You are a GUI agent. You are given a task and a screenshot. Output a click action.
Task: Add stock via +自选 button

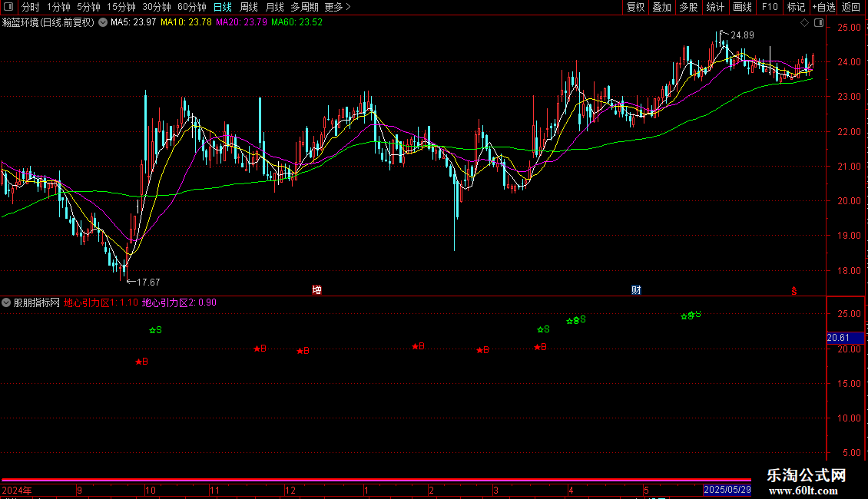click(x=823, y=7)
